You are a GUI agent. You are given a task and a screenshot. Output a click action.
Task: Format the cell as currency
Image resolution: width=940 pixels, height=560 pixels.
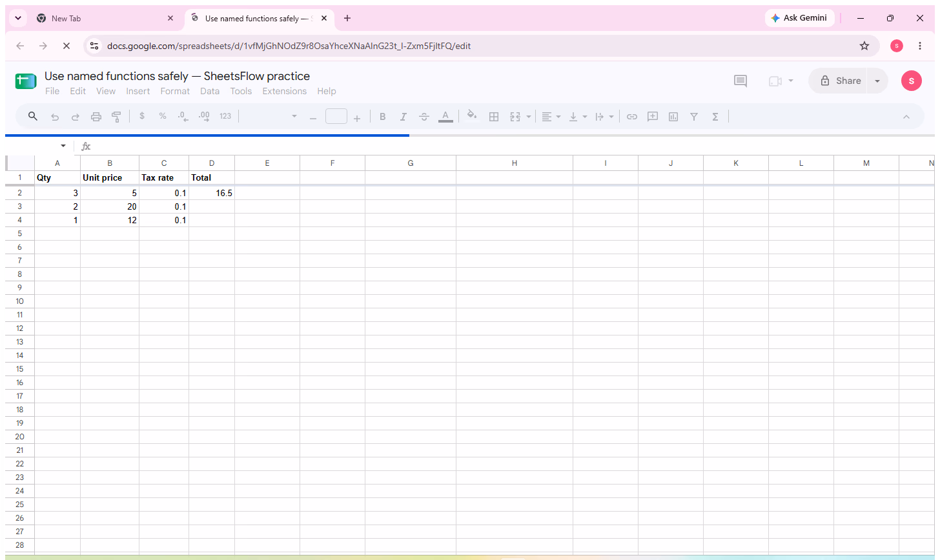pos(142,116)
